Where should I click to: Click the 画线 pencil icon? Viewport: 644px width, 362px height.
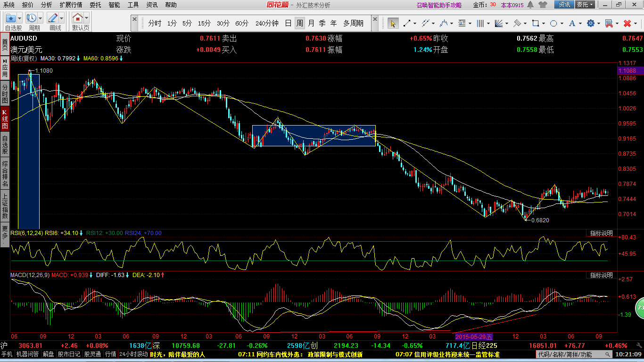click(53, 18)
